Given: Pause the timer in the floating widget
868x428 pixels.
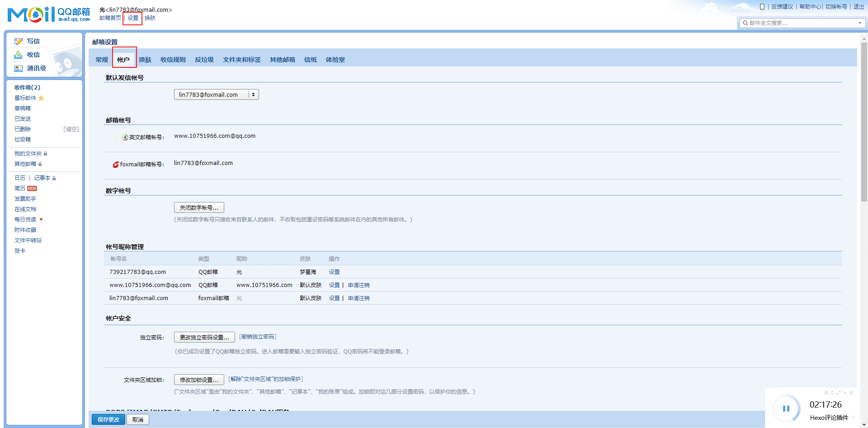Looking at the screenshot, I should [x=786, y=409].
